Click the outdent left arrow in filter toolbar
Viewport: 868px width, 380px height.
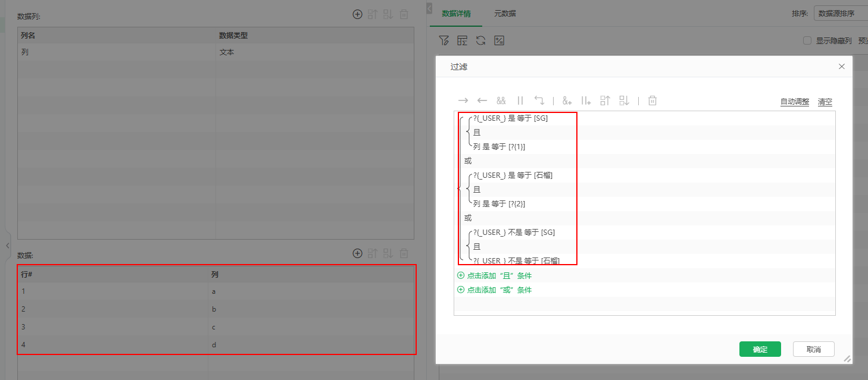[x=482, y=101]
